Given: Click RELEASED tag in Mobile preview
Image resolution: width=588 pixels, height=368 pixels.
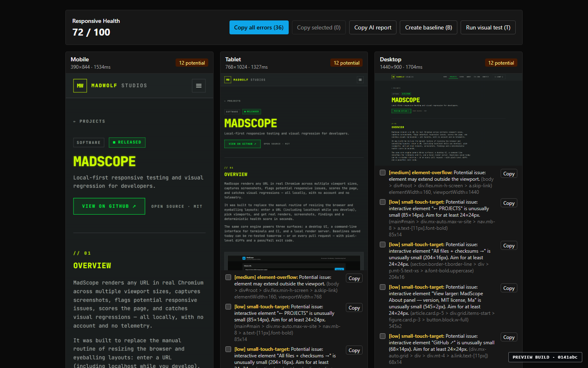Looking at the screenshot, I should pos(127,142).
